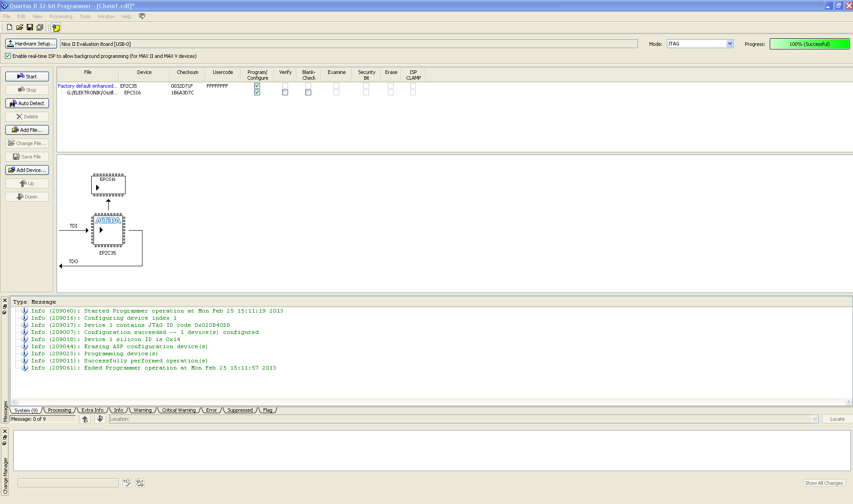Image resolution: width=853 pixels, height=504 pixels.
Task: Click the New file toolbar icon
Action: [9, 27]
